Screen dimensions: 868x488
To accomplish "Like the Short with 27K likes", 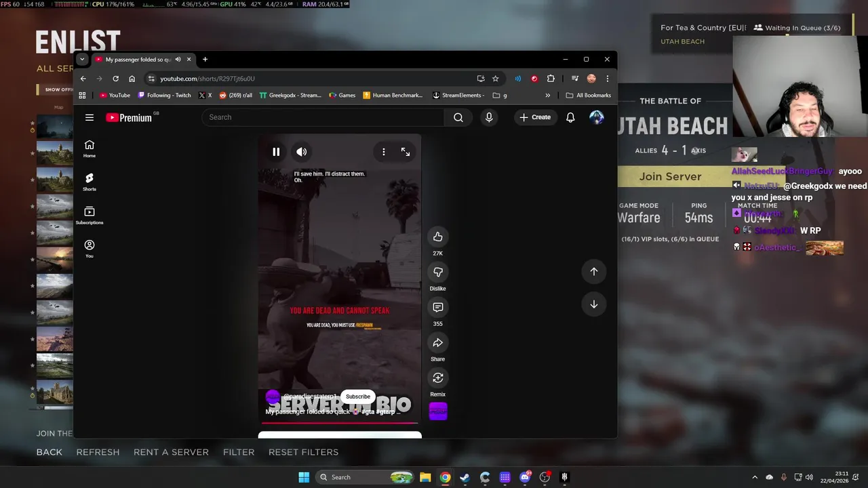I will (x=438, y=237).
